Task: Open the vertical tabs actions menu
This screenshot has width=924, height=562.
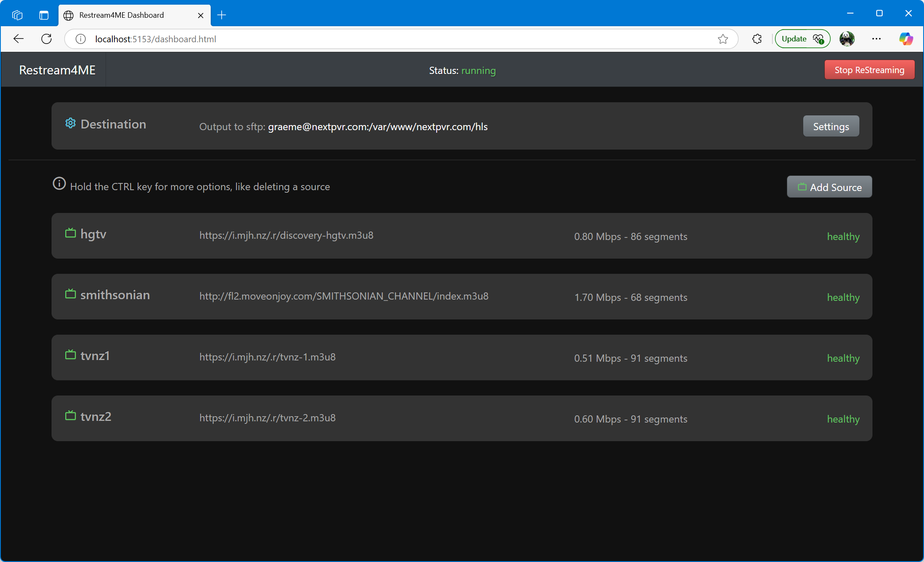Action: pyautogui.click(x=44, y=15)
